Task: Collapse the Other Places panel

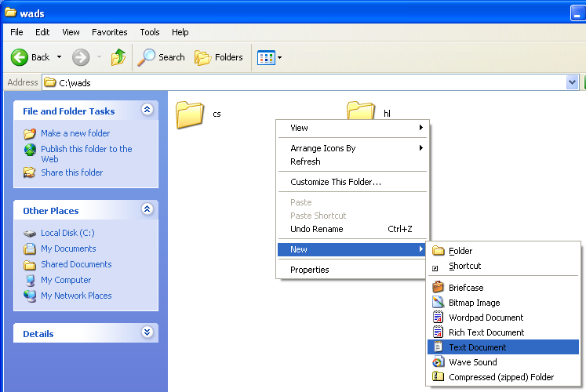Action: click(x=147, y=210)
